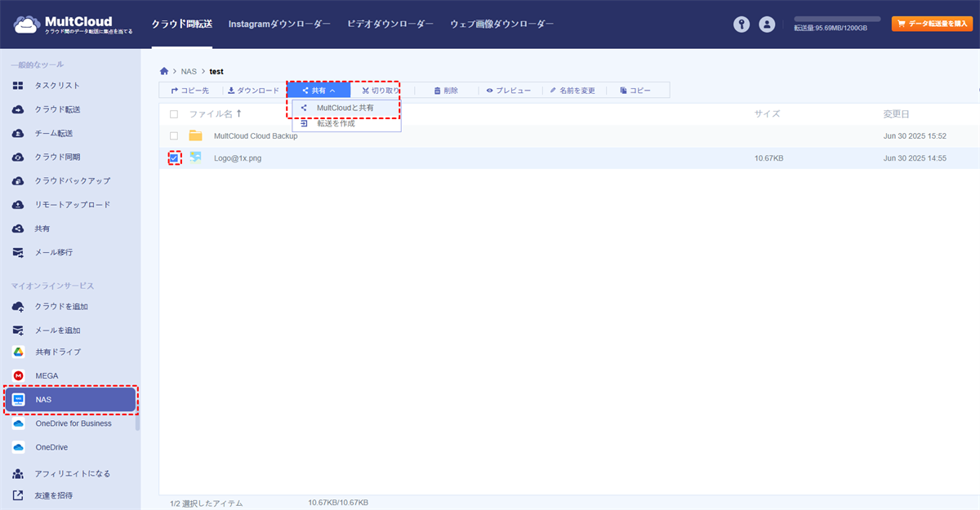Collapse the 共有 dropdown in toolbar

(318, 91)
